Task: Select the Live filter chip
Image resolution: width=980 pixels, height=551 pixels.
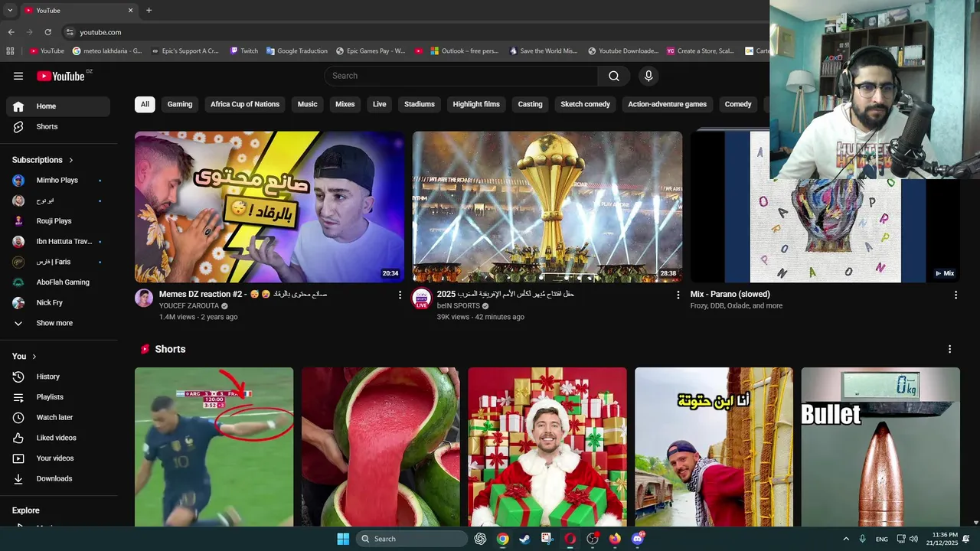Action: click(380, 104)
